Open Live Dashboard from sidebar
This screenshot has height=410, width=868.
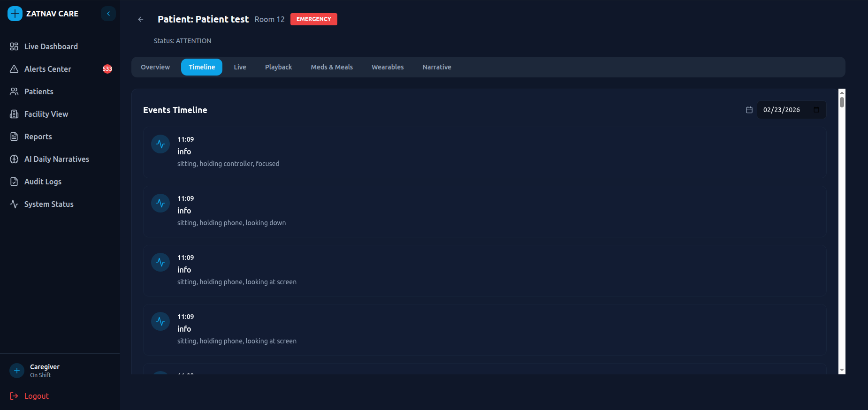point(51,46)
